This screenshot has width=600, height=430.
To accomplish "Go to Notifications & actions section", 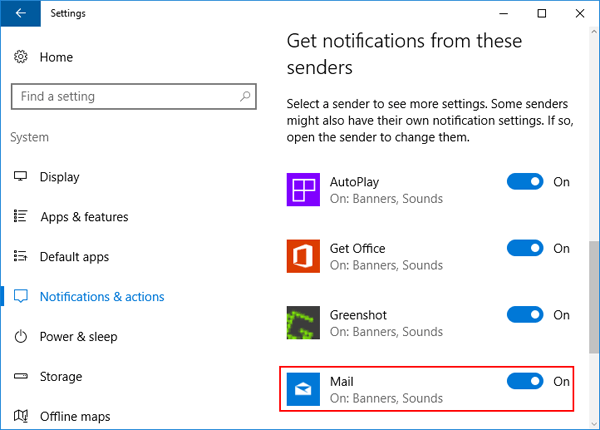I will click(102, 297).
